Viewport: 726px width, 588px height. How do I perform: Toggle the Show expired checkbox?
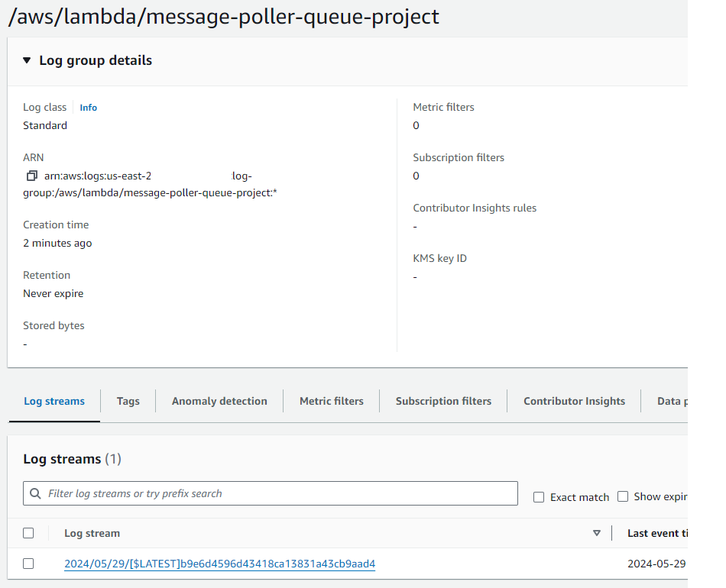pyautogui.click(x=623, y=496)
